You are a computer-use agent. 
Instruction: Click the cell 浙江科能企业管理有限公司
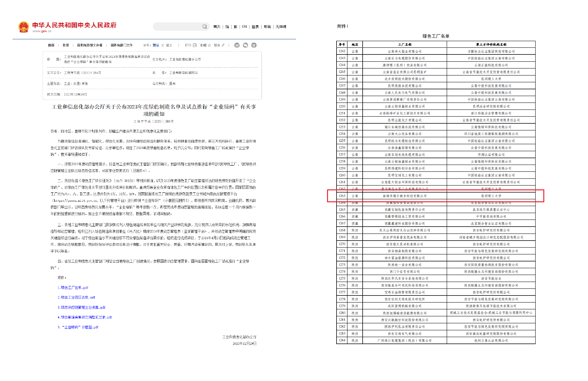pyautogui.click(x=491, y=114)
